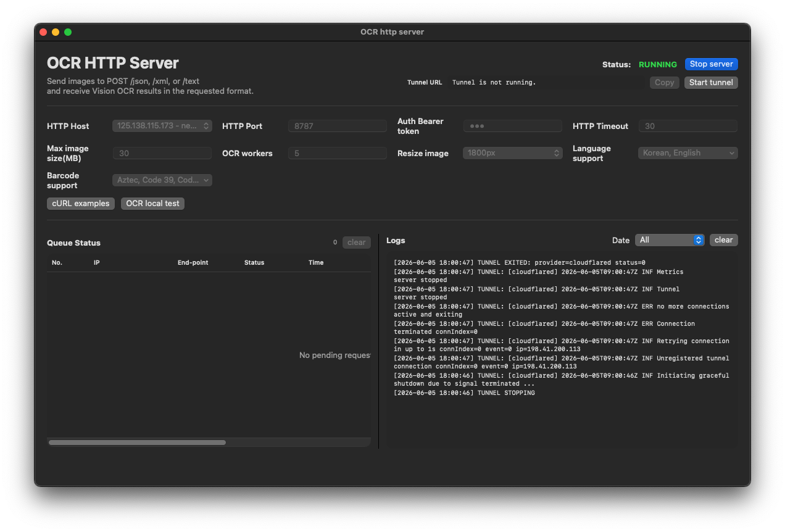Click the No. column header

coord(57,262)
